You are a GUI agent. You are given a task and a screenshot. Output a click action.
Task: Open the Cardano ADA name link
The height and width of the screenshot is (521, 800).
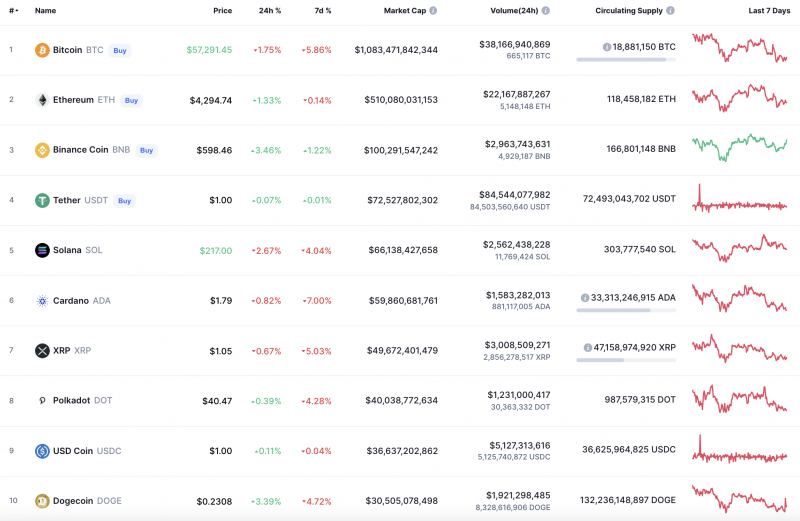click(82, 301)
